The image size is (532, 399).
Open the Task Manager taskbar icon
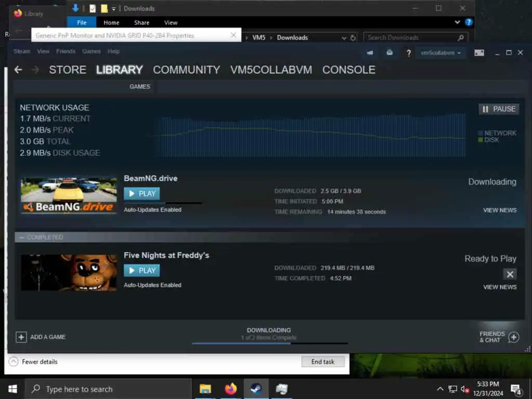[x=282, y=389]
